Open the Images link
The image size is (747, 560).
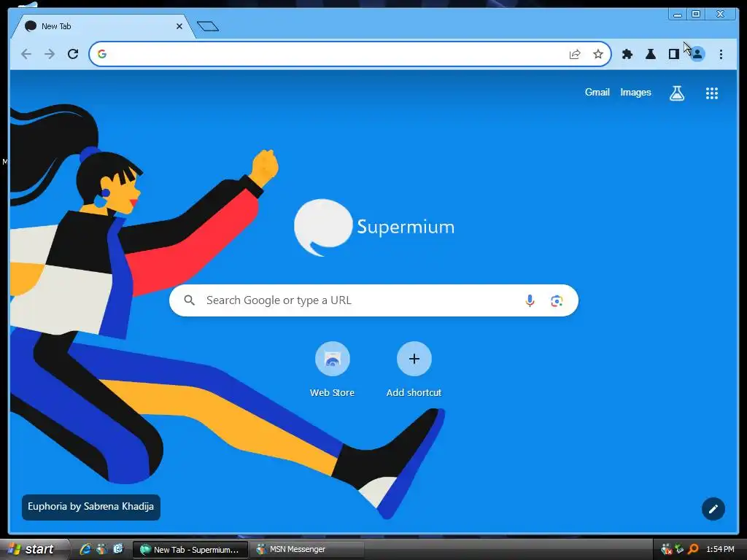[635, 93]
